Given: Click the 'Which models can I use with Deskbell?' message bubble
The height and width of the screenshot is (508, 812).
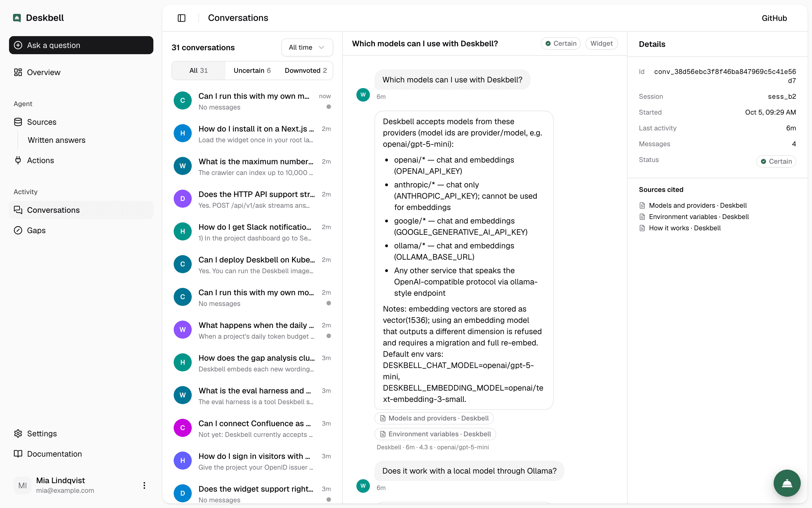Looking at the screenshot, I should (x=452, y=80).
